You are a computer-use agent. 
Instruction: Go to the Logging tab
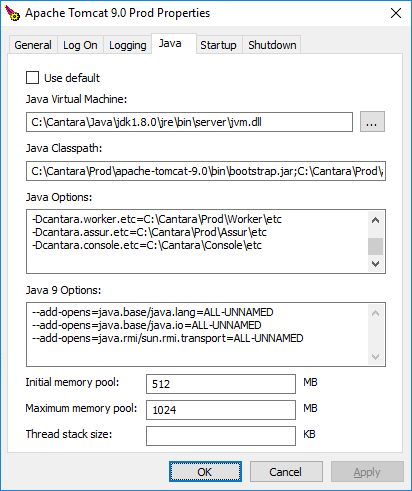128,45
